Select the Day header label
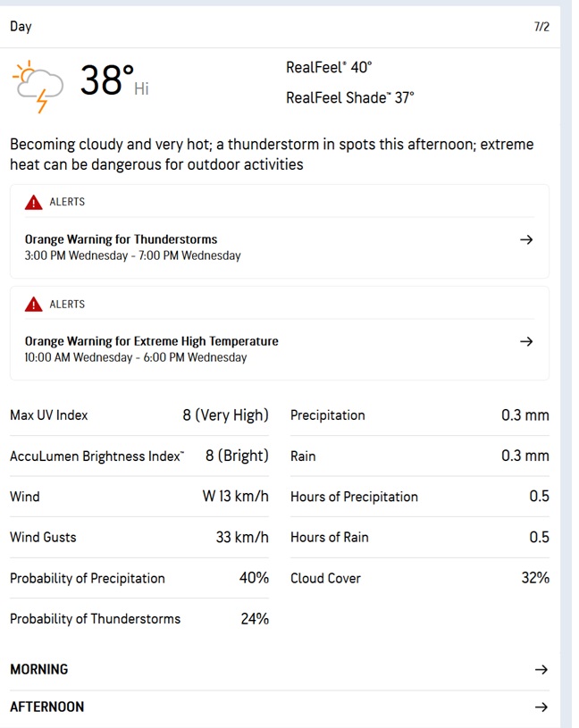This screenshot has height=728, width=579. 21,26
